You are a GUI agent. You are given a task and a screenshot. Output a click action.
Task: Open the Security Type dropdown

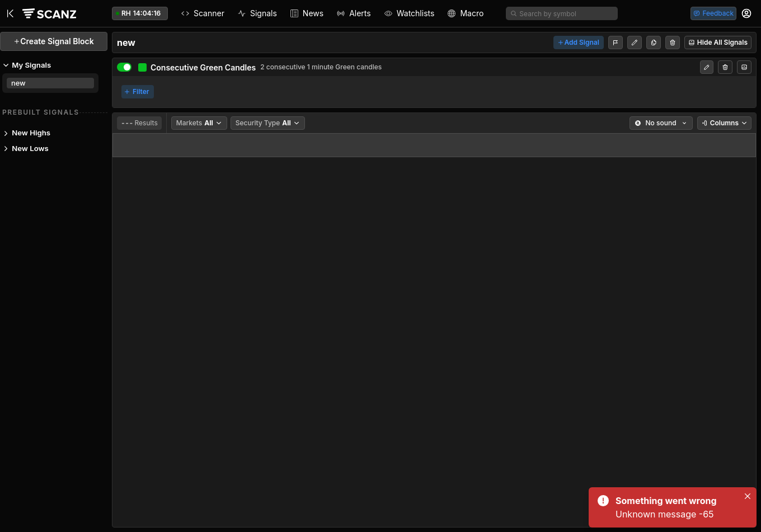(267, 123)
